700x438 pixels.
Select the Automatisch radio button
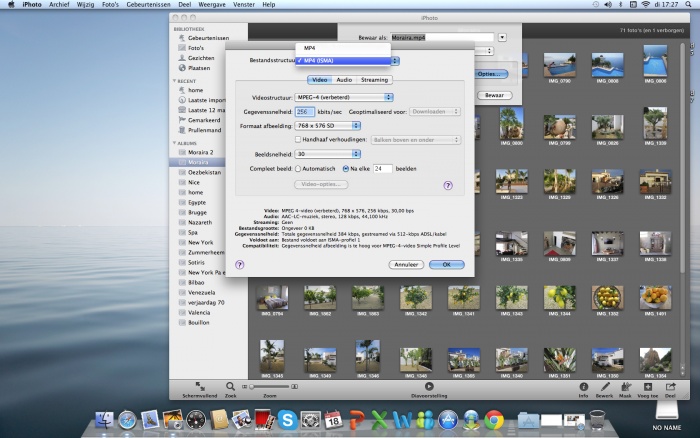point(297,169)
